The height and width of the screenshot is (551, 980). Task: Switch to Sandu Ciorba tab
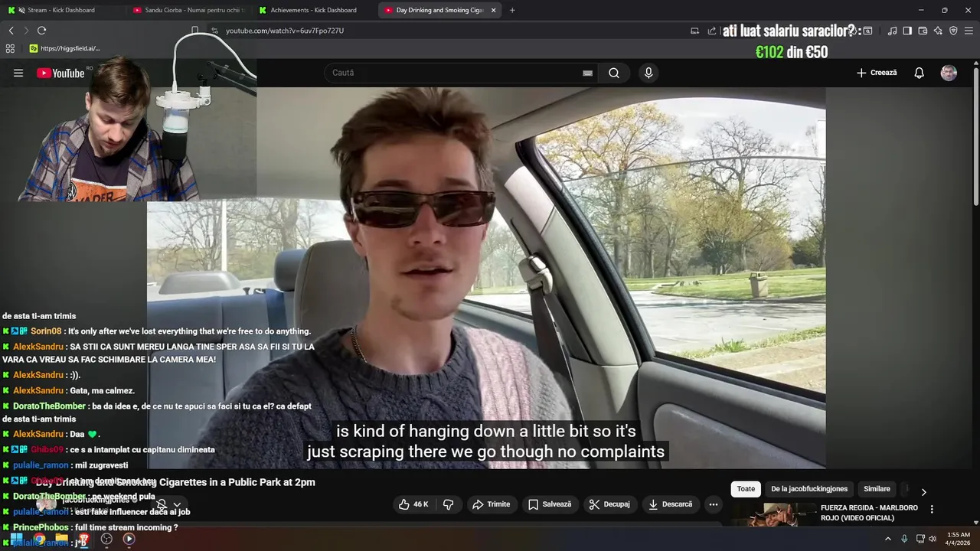click(188, 10)
